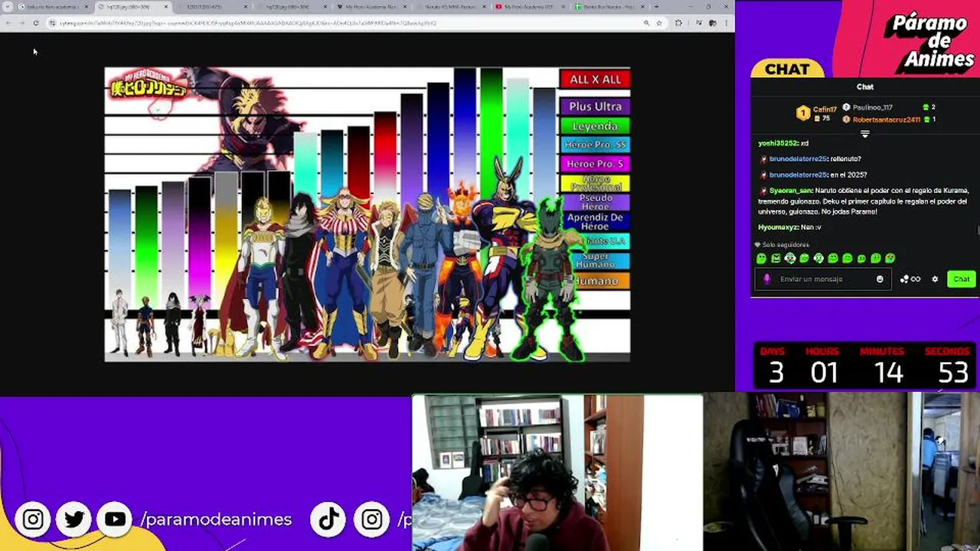The height and width of the screenshot is (551, 980).
Task: Go back in the browser
Action: 8,23
